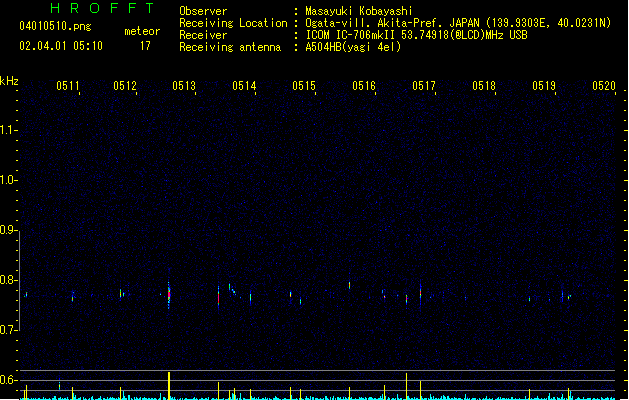Click the HROFFT title text
The width and height of the screenshot is (629, 400).
102,8
